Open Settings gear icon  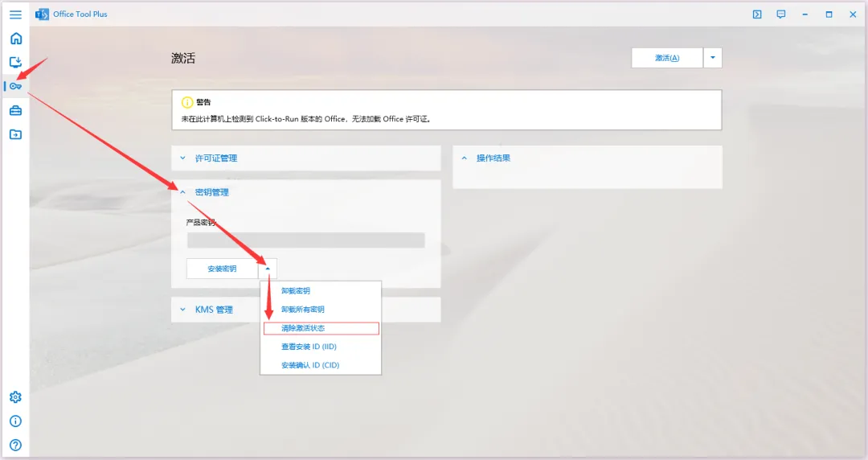[x=15, y=397]
